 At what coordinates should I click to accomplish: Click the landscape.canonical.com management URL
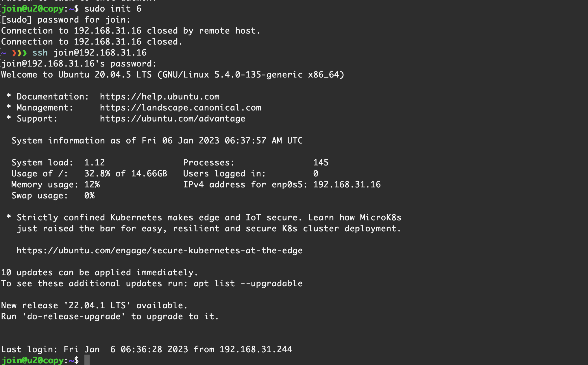pyautogui.click(x=180, y=108)
